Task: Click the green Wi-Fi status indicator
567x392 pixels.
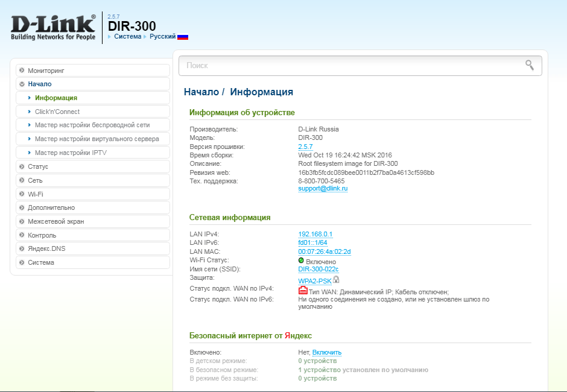Action: [301, 261]
